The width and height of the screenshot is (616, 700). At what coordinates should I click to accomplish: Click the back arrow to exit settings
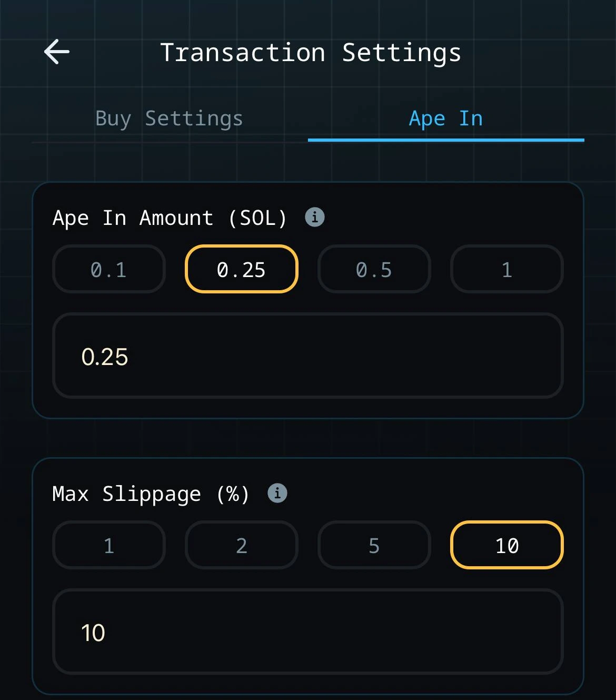pyautogui.click(x=56, y=51)
